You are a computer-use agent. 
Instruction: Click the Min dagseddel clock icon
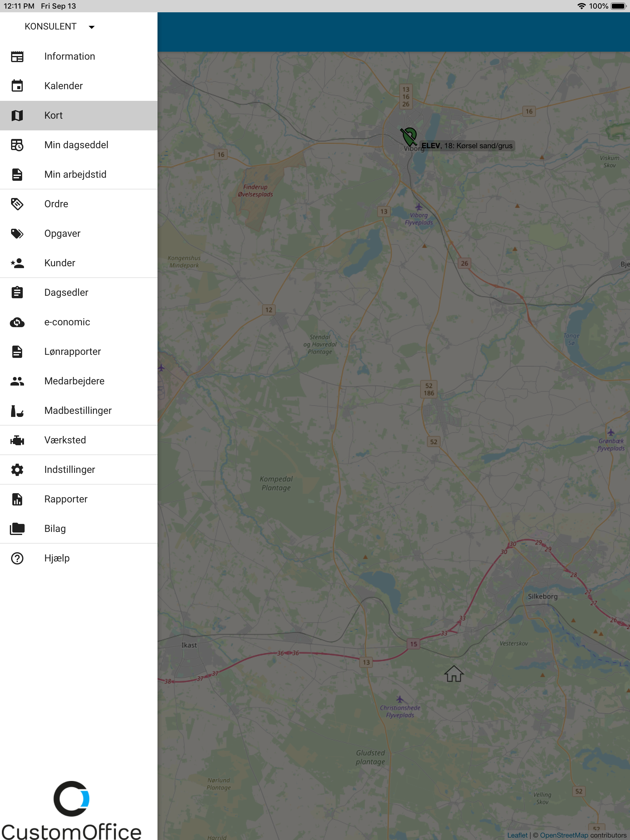pos(17,145)
